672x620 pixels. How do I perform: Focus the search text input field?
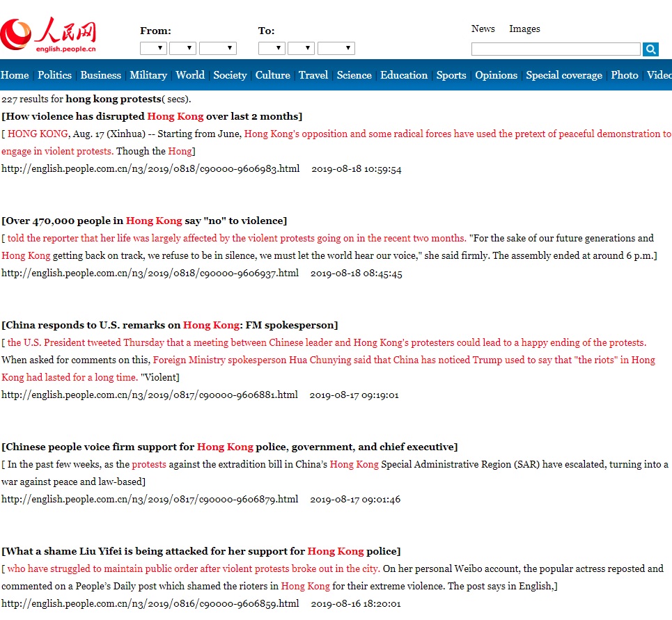(556, 49)
